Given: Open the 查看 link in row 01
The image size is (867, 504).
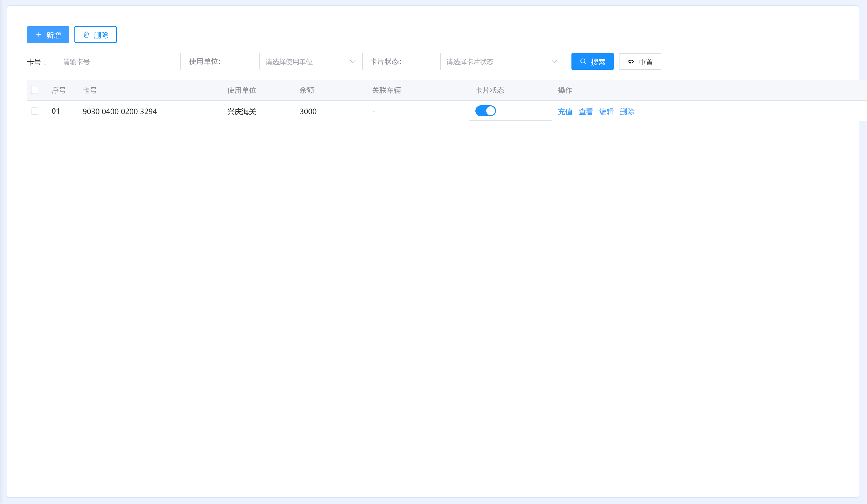Looking at the screenshot, I should 586,111.
